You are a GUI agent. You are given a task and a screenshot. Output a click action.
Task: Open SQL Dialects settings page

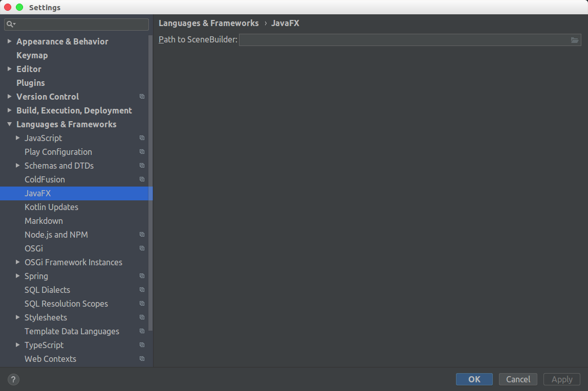(x=47, y=290)
